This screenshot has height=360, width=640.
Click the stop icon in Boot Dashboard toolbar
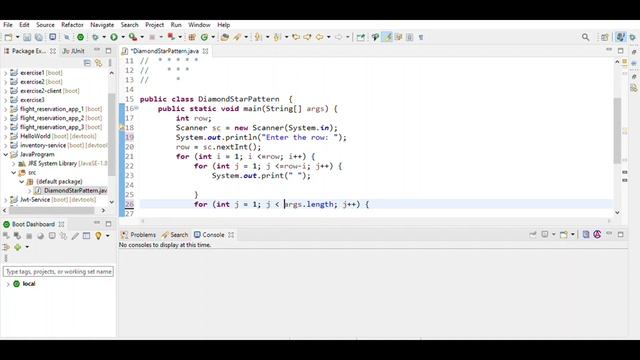[x=29, y=236]
